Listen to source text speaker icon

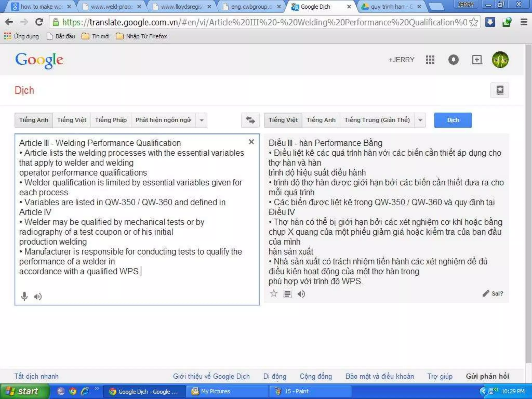pos(38,296)
